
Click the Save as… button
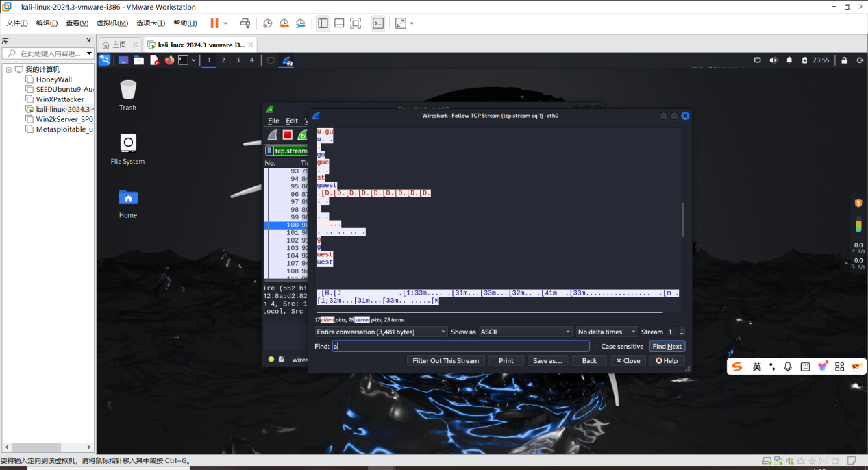point(547,360)
